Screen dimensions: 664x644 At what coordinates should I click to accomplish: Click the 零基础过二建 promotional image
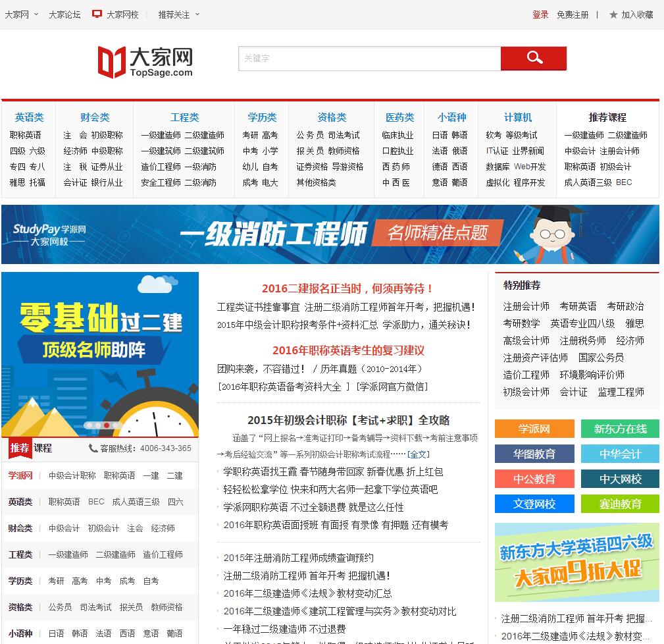(100, 354)
